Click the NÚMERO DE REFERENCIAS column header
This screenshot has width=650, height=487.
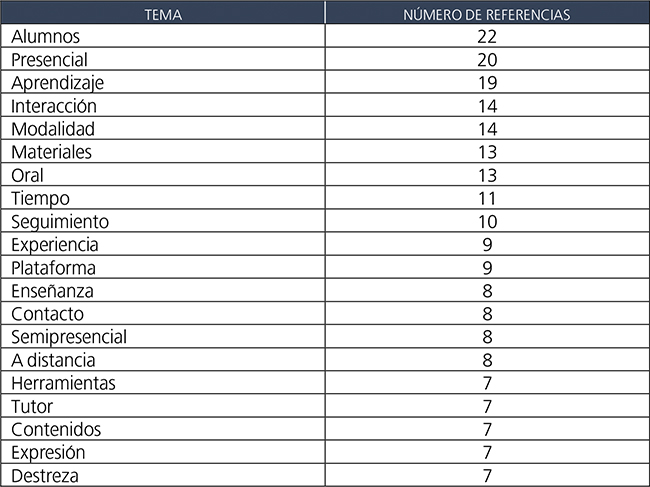pos(487,15)
